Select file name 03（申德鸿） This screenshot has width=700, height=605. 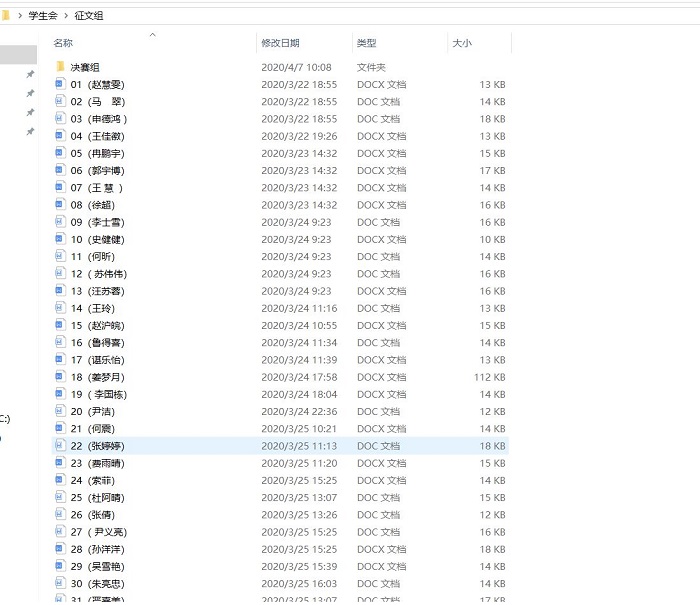click(x=99, y=119)
